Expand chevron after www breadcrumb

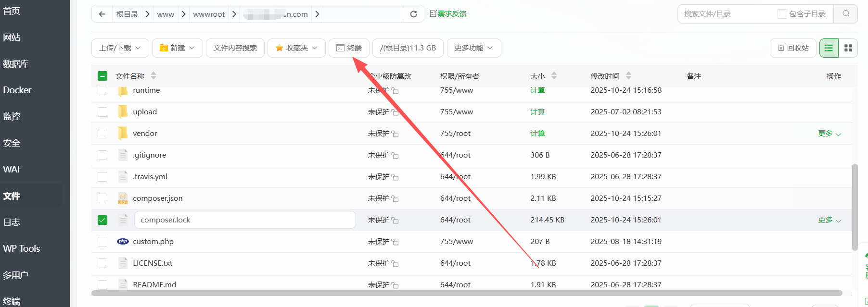(x=183, y=14)
